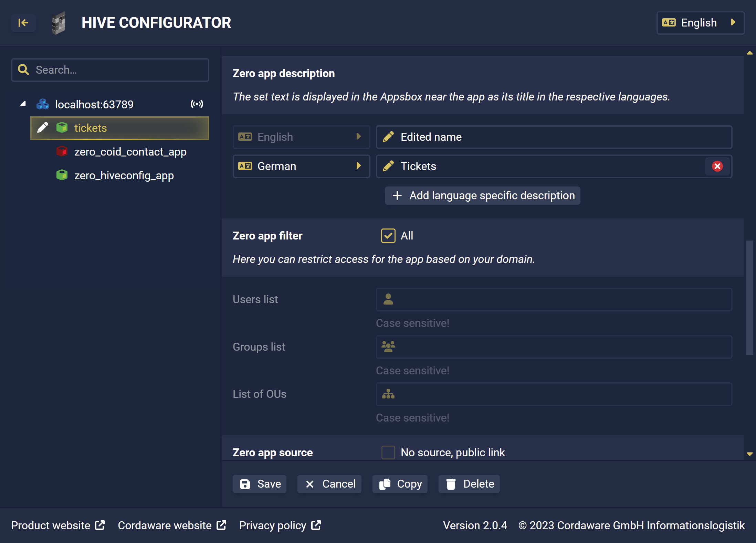This screenshot has height=543, width=756.
Task: Open the English language selector in header
Action: click(x=700, y=23)
